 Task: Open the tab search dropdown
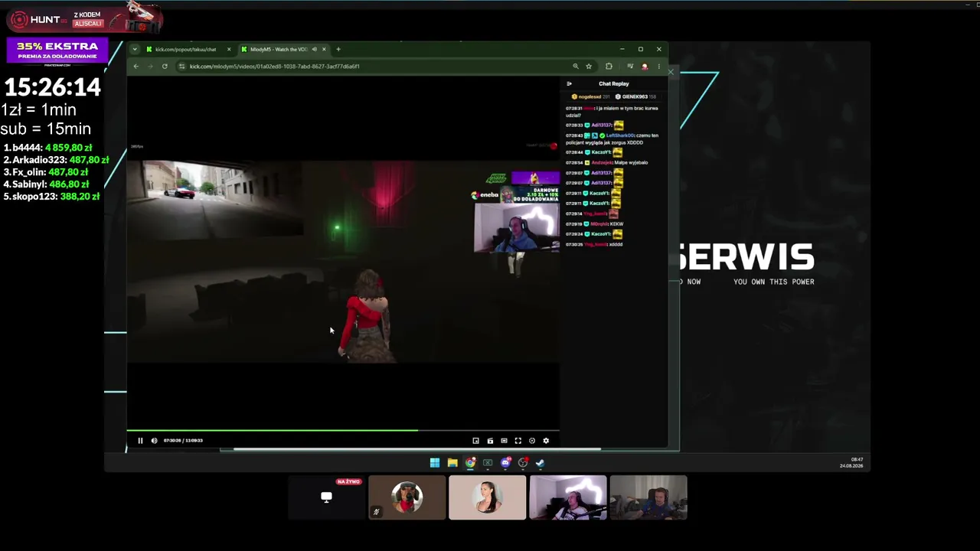[135, 50]
